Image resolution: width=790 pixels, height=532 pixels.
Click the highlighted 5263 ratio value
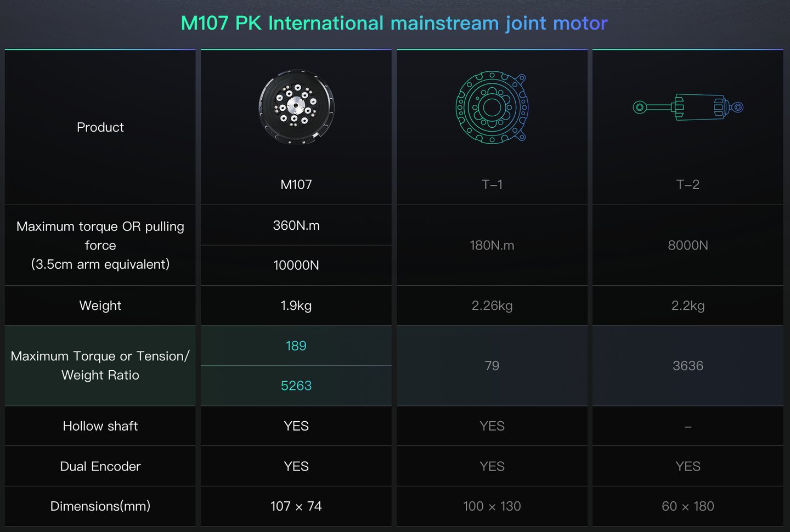296,386
